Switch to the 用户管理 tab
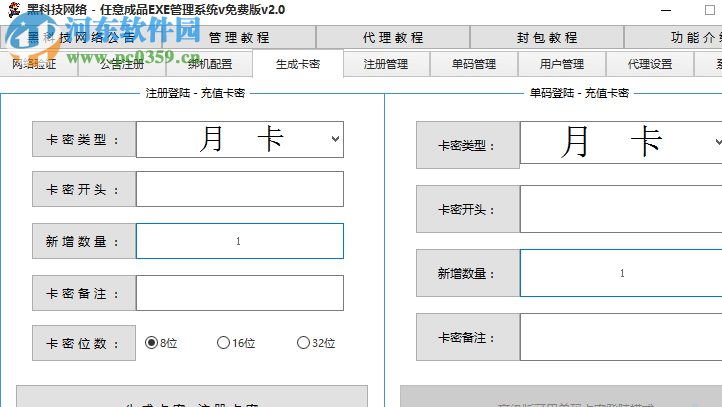 coord(562,64)
